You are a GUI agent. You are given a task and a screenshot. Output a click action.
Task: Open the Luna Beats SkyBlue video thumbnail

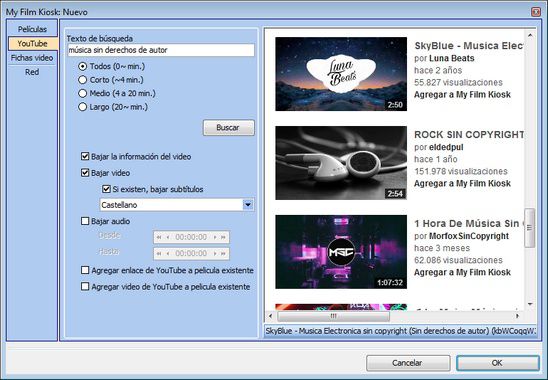341,74
